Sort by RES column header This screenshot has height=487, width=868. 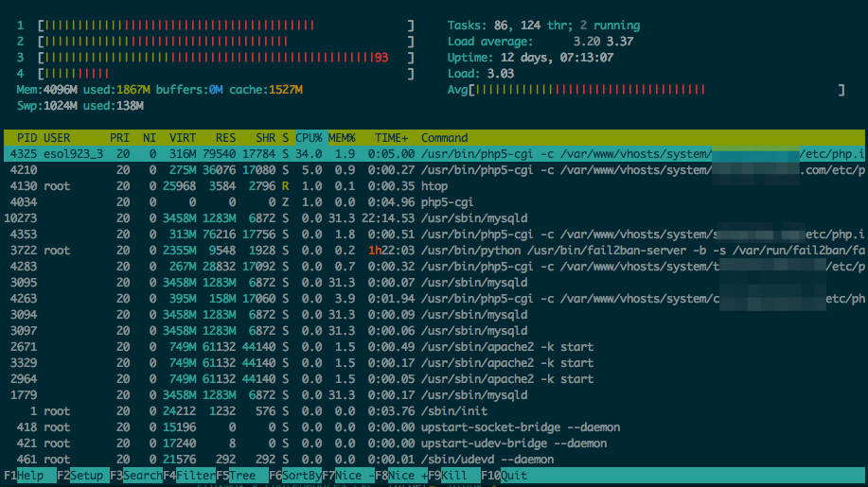click(x=225, y=138)
